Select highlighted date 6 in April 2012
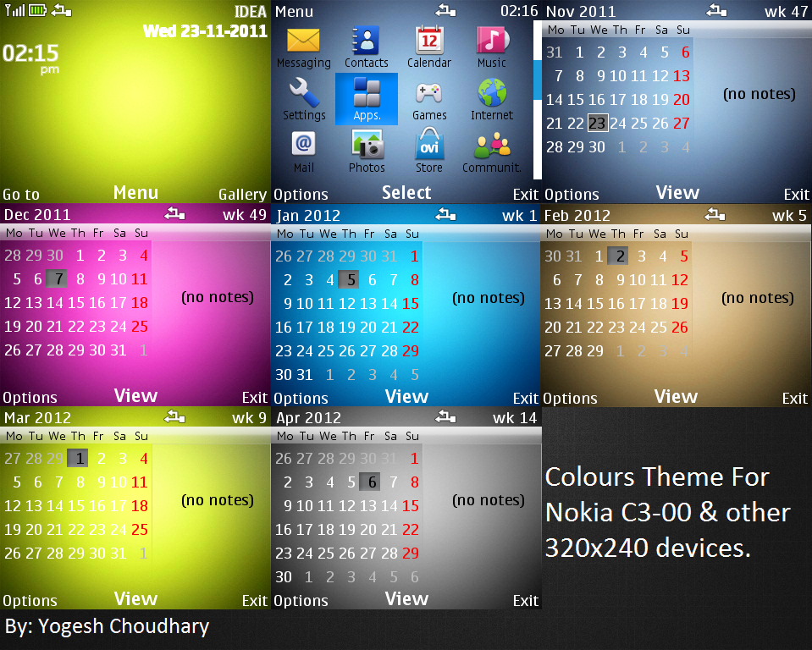The width and height of the screenshot is (812, 650). [368, 482]
